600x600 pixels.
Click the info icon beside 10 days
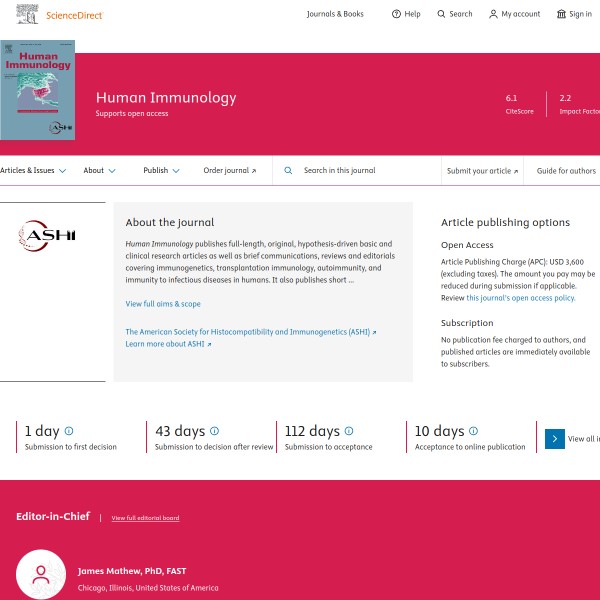tap(473, 431)
